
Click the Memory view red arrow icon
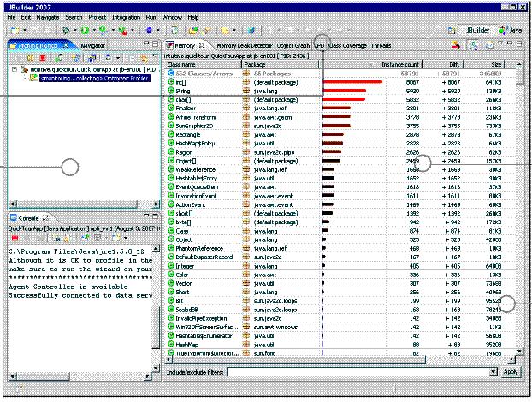(457, 45)
